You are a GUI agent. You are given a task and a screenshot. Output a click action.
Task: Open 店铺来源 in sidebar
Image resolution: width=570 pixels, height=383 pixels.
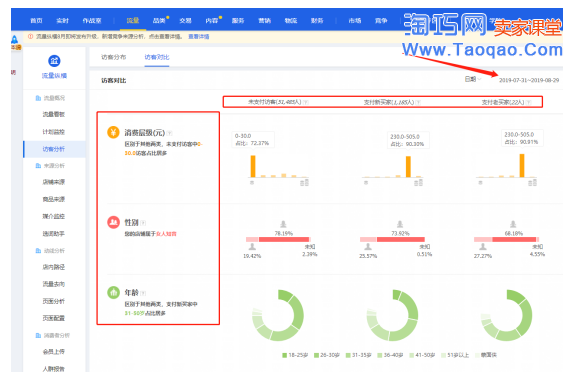pyautogui.click(x=54, y=182)
